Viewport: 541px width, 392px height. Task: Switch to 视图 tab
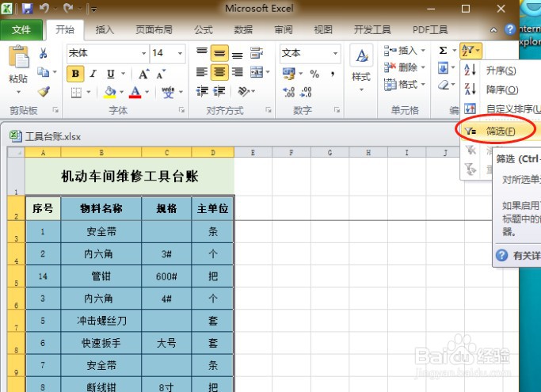point(323,30)
